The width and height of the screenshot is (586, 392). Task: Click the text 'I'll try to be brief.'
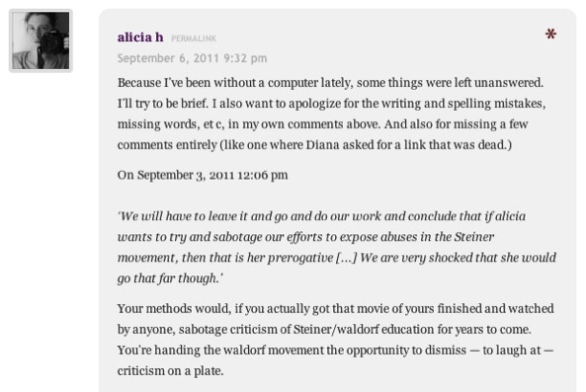(x=163, y=103)
